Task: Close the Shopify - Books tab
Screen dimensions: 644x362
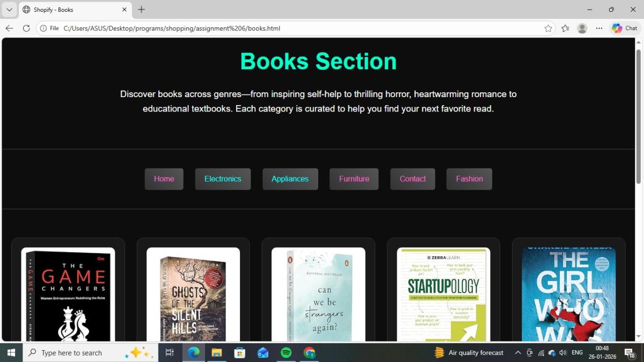Action: [x=125, y=10]
